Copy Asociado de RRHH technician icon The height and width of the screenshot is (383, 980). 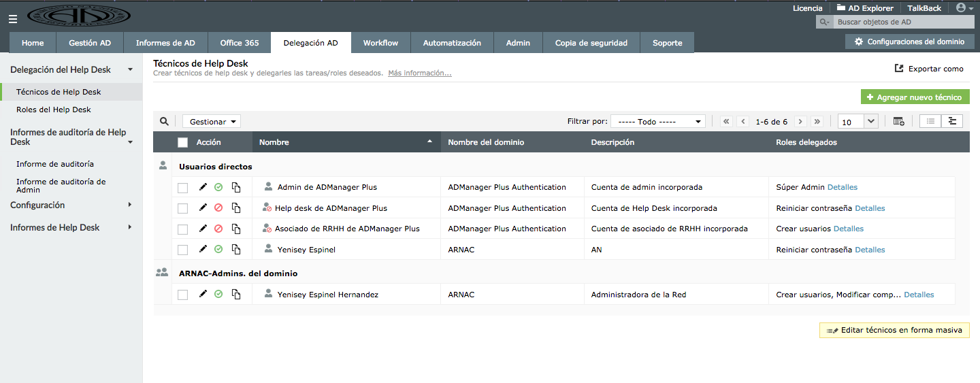coord(236,229)
